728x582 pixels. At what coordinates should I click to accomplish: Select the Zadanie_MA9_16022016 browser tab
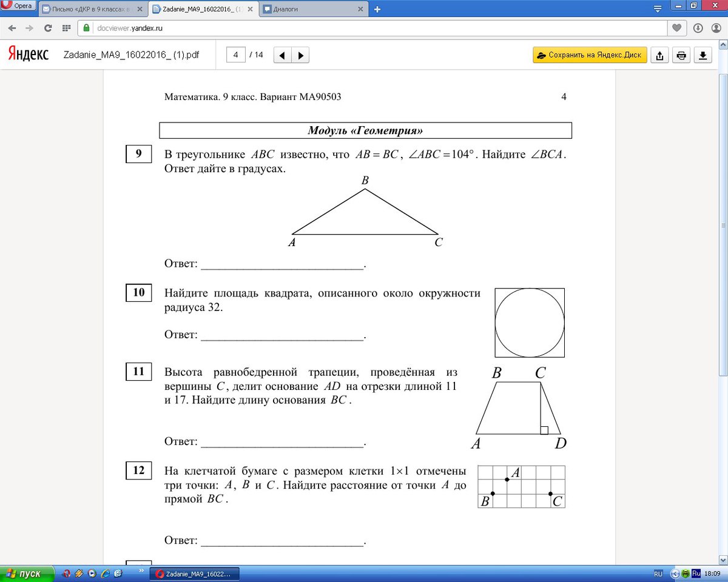tap(204, 9)
